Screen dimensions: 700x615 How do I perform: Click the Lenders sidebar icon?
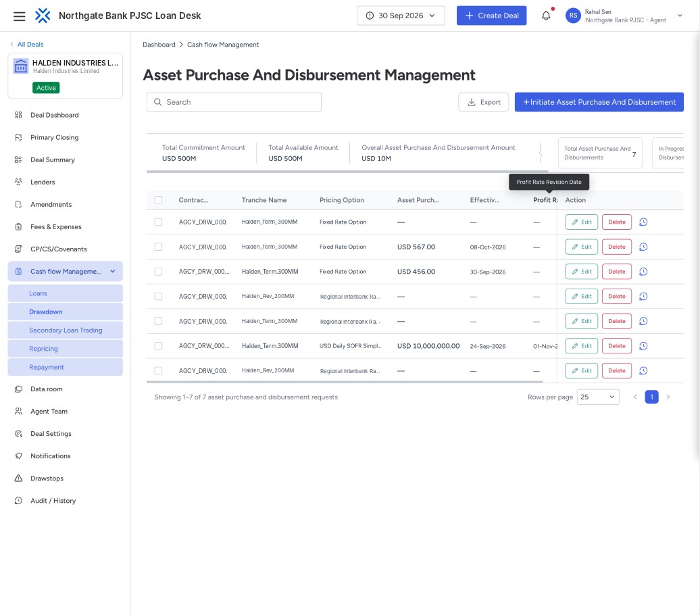click(x=18, y=182)
